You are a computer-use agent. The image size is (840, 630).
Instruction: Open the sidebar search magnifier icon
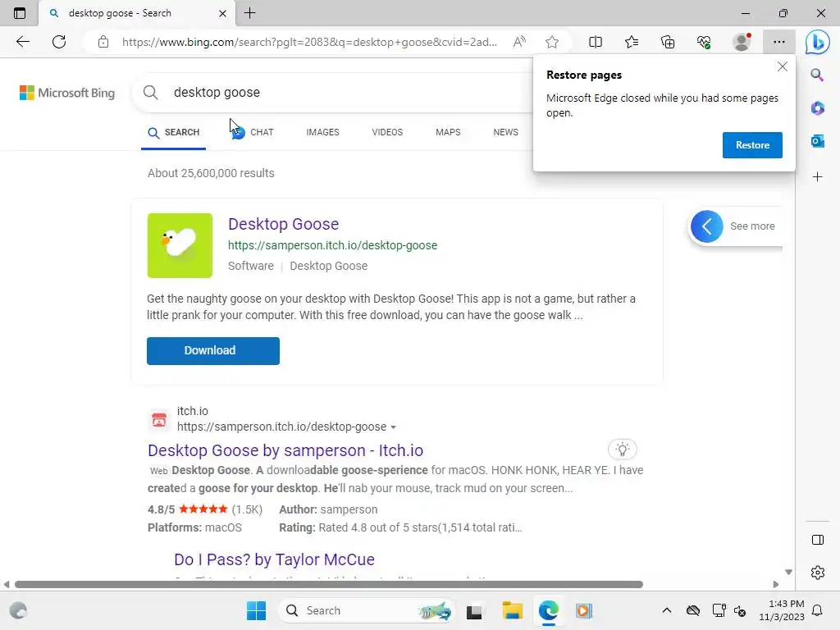tap(817, 75)
